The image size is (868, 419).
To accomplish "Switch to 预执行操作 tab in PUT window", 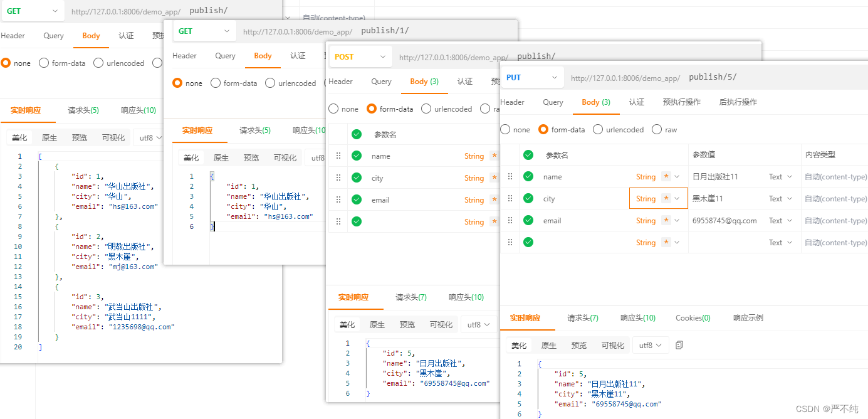I will click(x=682, y=102).
